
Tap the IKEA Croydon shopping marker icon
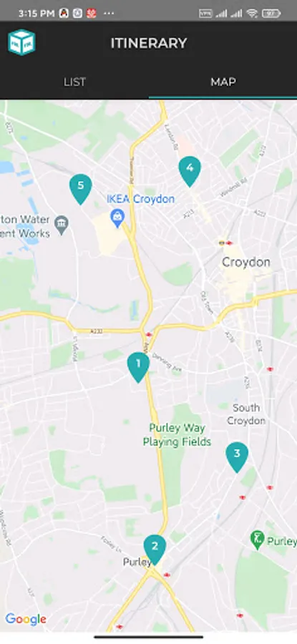click(x=117, y=218)
